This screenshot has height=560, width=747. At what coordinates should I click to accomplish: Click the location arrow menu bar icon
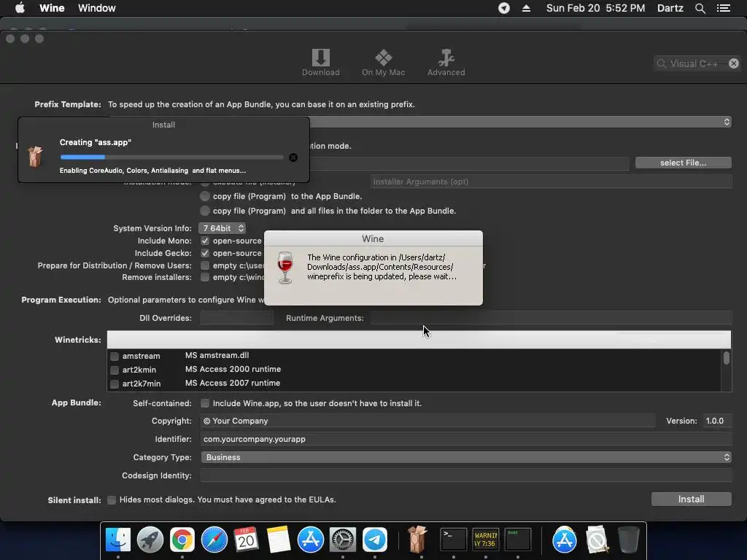pos(504,8)
